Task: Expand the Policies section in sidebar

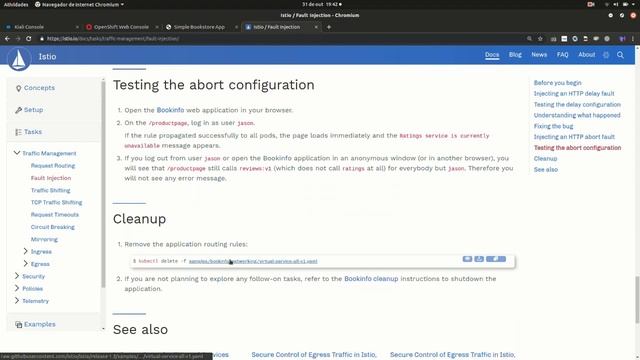Action: (x=17, y=288)
